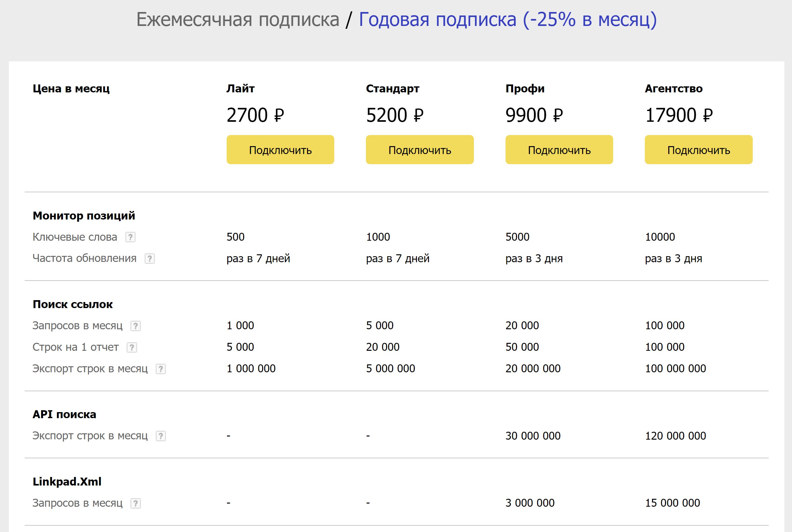
Task: Show hint for Экспорт строк under Поиск ссылок
Action: (x=160, y=369)
